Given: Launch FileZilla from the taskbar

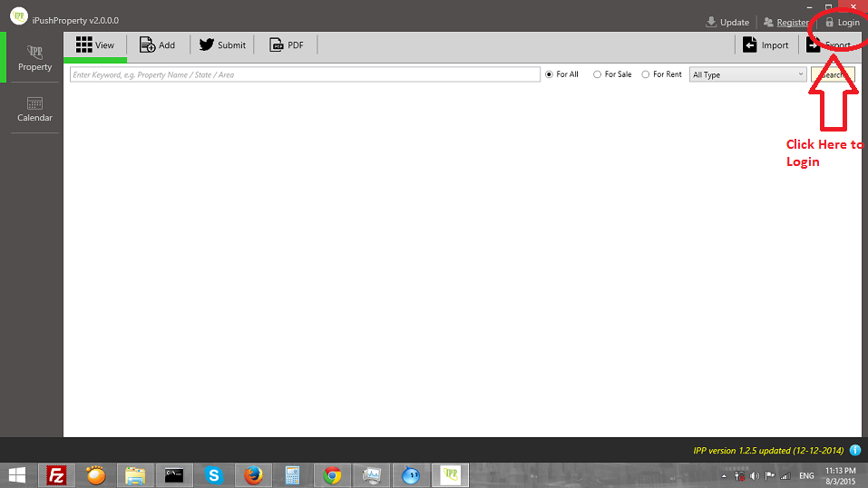Looking at the screenshot, I should [x=56, y=475].
